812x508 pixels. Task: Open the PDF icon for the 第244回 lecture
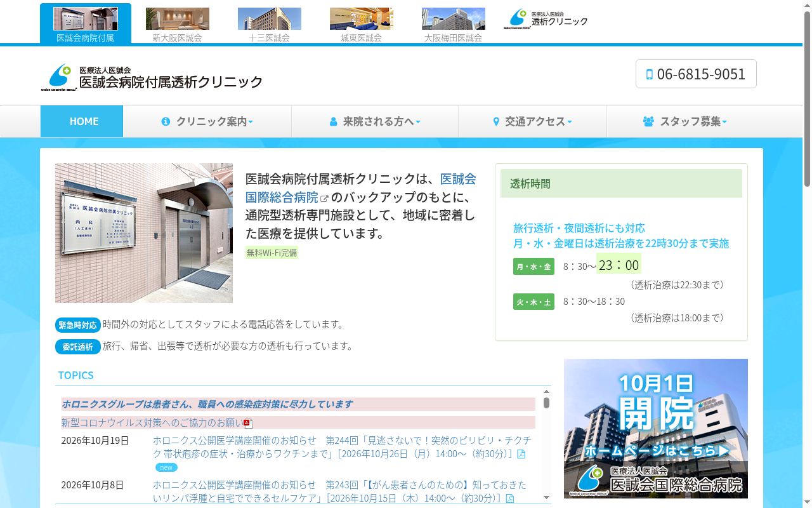(x=521, y=454)
